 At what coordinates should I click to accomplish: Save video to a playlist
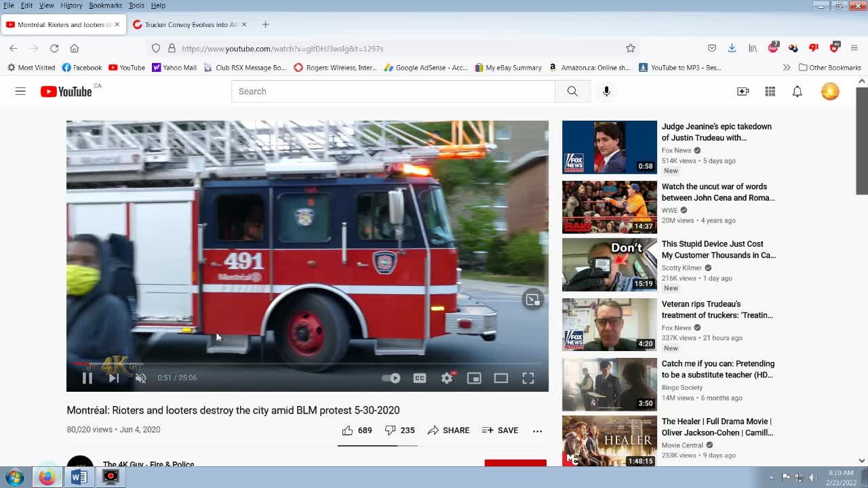500,430
